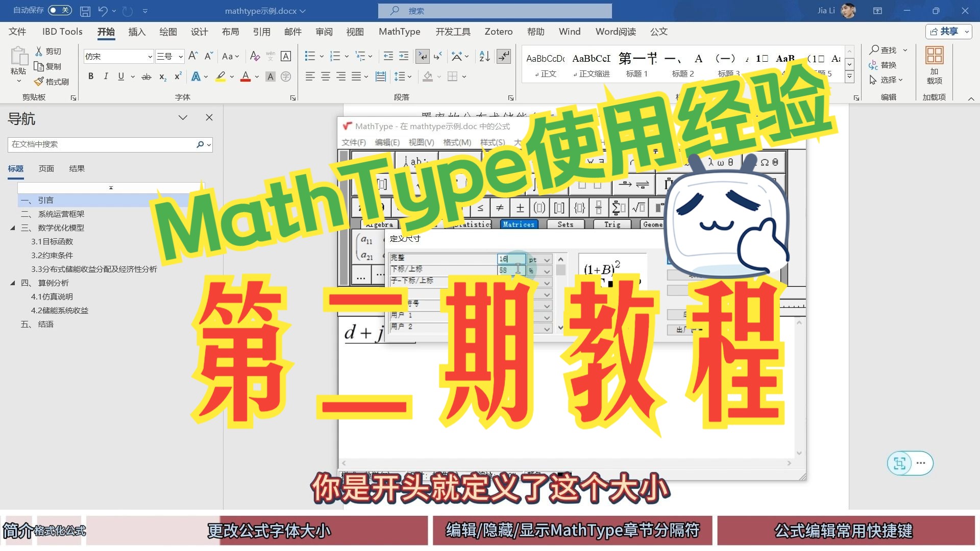Go to heading 4.2储能系统收益
Viewport: 980px width, 551px height.
coord(60,311)
